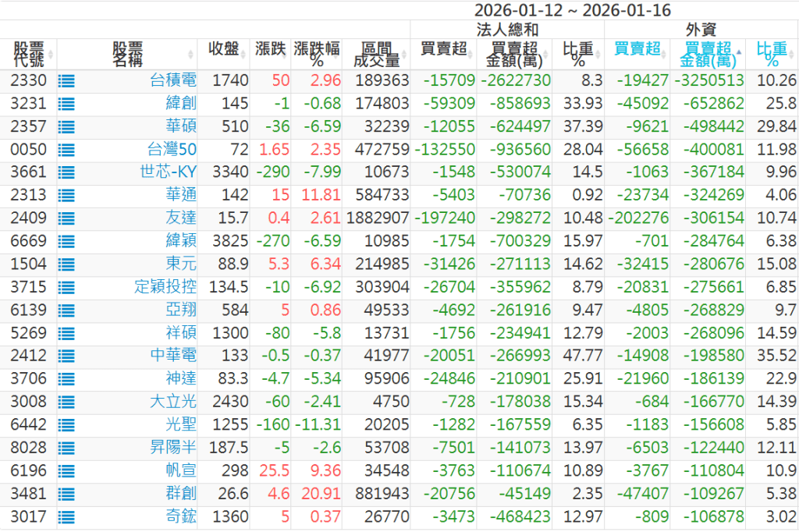Click the 群創 stock name link
Image resolution: width=799 pixels, height=532 pixels.
pos(180,494)
